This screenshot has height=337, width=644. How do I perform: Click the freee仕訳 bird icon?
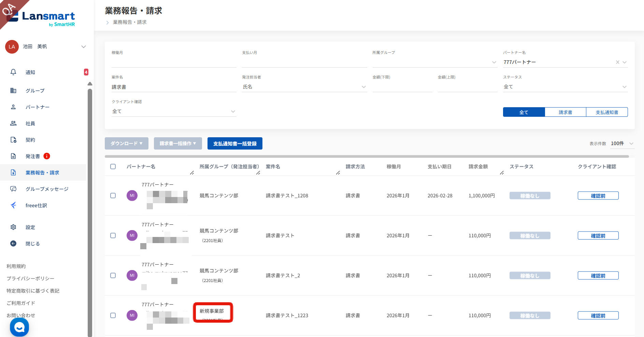pyautogui.click(x=13, y=205)
